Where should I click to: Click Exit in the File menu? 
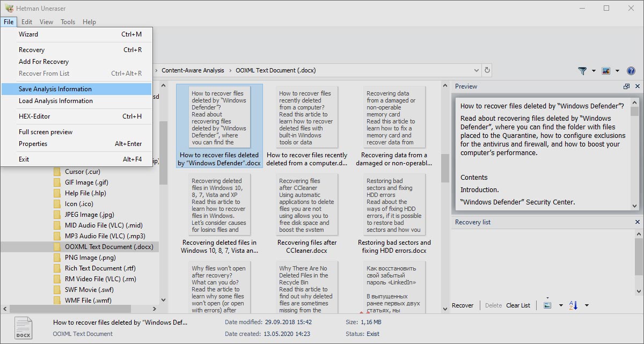[77, 159]
